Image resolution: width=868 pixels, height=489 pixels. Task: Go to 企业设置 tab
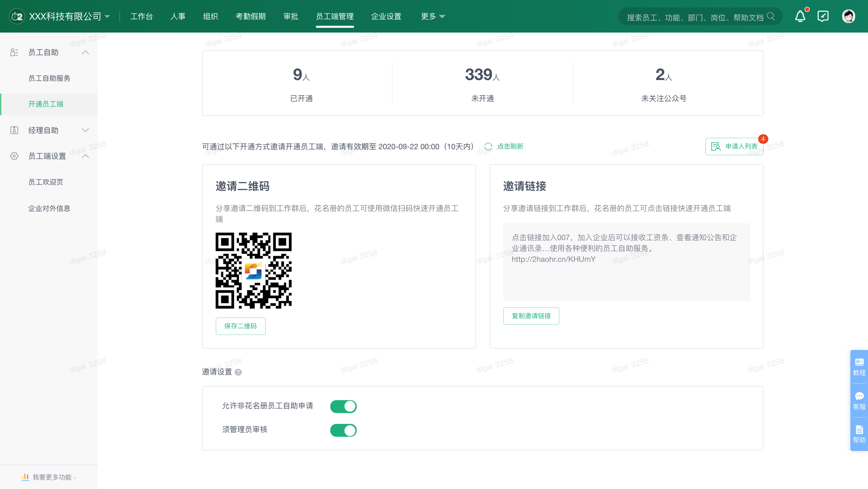coord(386,16)
